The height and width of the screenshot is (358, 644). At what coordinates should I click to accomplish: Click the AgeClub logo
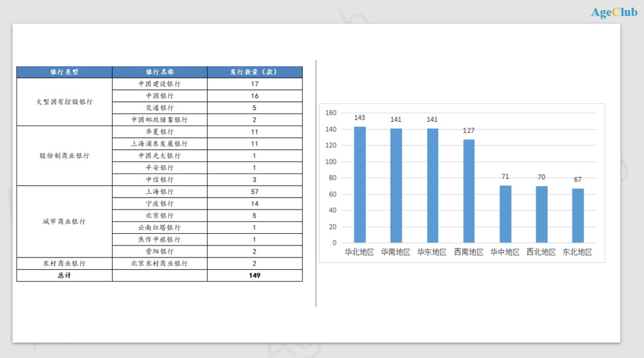pyautogui.click(x=614, y=13)
